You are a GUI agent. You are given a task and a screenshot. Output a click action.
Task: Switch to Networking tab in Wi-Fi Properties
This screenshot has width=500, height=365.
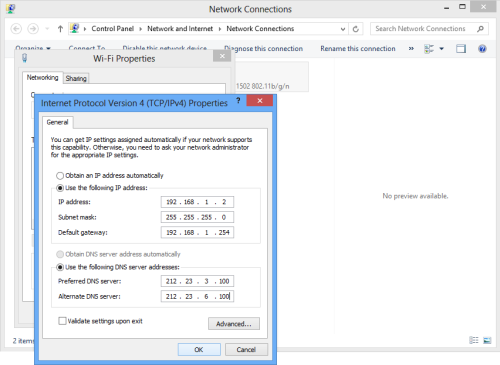tap(42, 77)
